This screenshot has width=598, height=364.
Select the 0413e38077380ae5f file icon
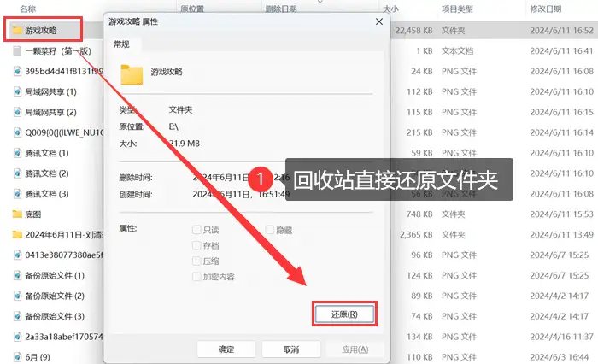[17, 255]
